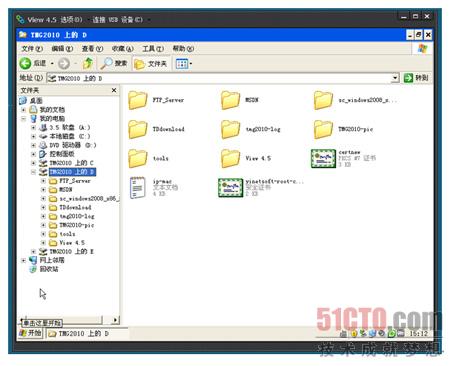
Task: Close the Folders side pane
Action: (114, 90)
